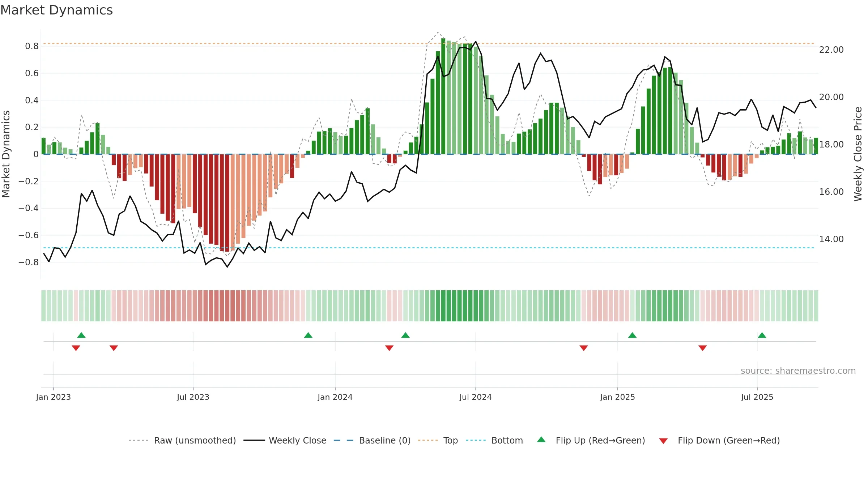The height and width of the screenshot is (488, 868).
Task: Toggle the Baseline (0) legend entry
Action: tap(372, 440)
